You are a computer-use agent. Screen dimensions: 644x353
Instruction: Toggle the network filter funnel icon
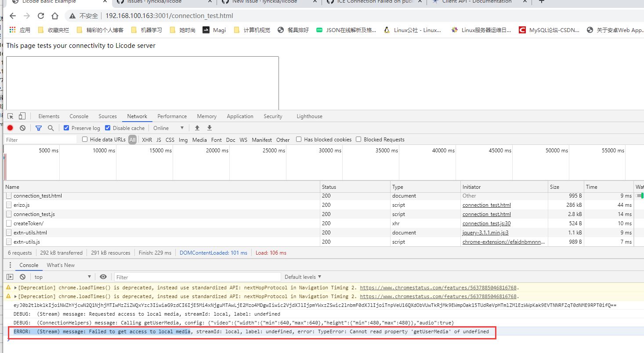pos(39,128)
